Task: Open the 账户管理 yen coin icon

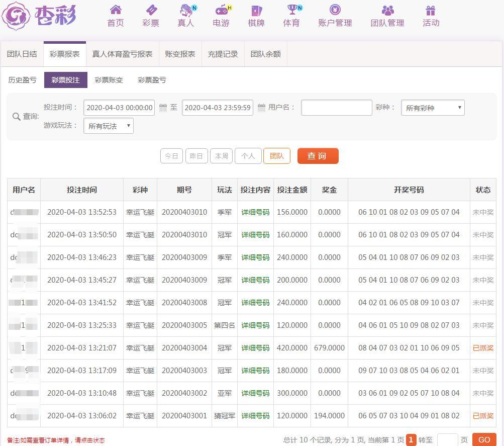Action: [x=335, y=10]
